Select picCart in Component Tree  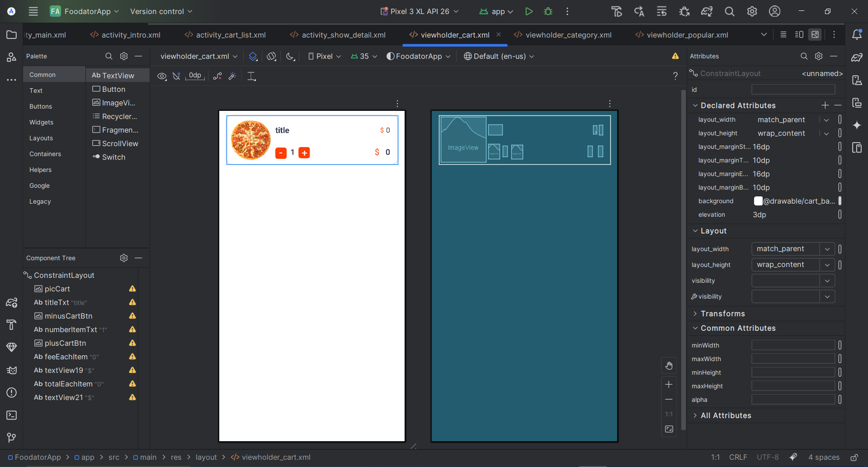click(x=57, y=289)
